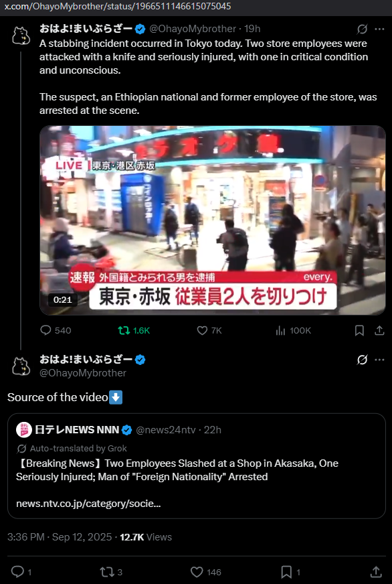
Task: Click the news.ntv.co.jp link in quoted post
Action: (88, 504)
